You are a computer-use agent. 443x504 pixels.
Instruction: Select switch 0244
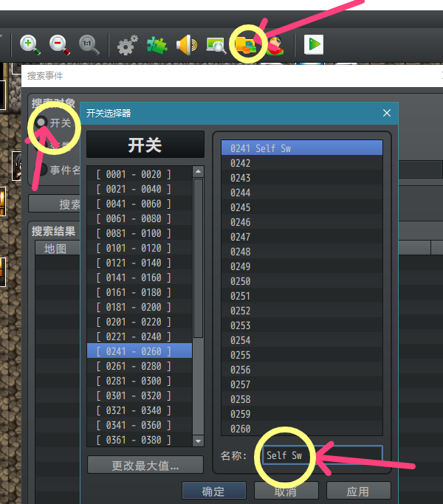coord(302,193)
